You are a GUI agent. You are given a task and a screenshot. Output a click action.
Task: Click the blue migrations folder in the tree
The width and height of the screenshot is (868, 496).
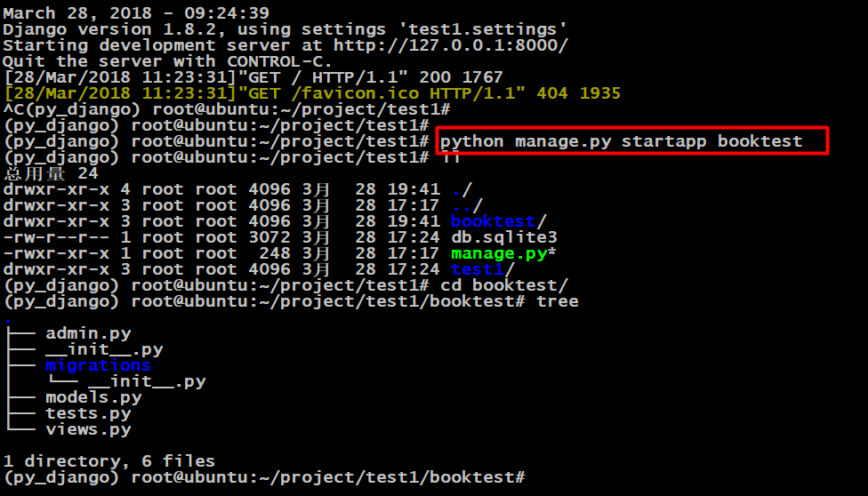98,365
